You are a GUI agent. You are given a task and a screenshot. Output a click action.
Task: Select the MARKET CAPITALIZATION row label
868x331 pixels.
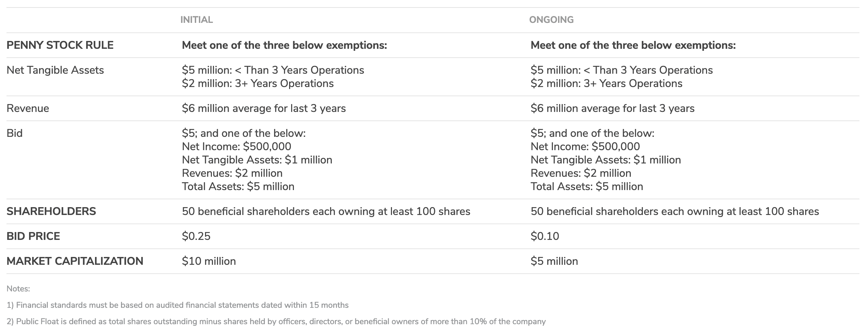point(75,261)
